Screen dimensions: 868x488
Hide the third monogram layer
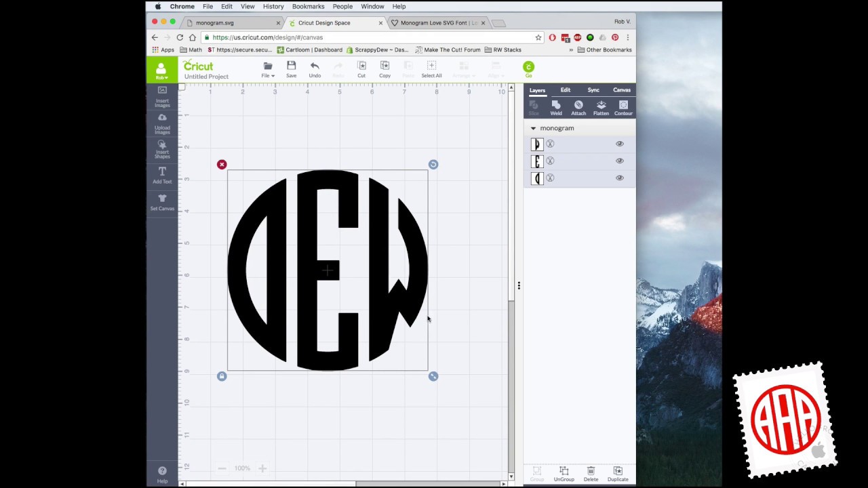point(619,178)
